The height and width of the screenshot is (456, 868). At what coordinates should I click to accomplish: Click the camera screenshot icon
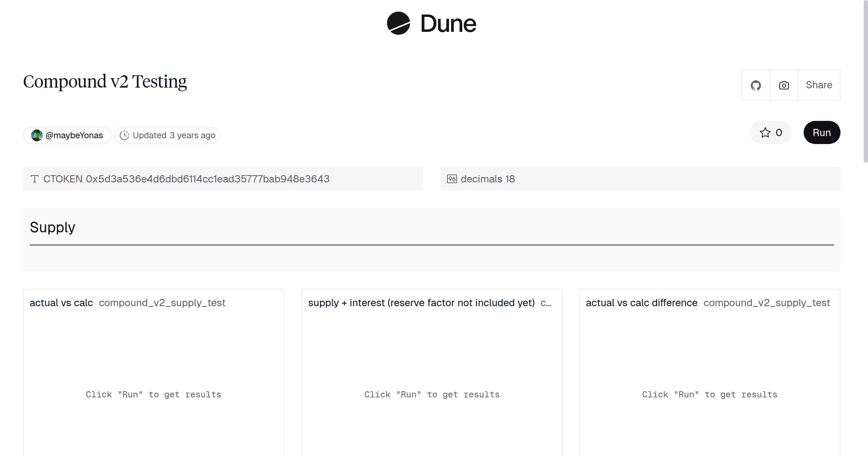tap(784, 85)
